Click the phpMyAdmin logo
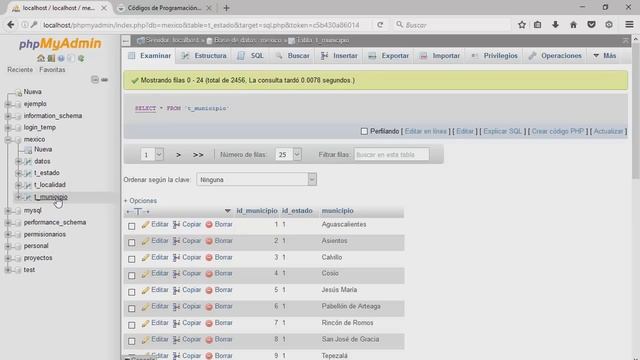 coord(60,44)
